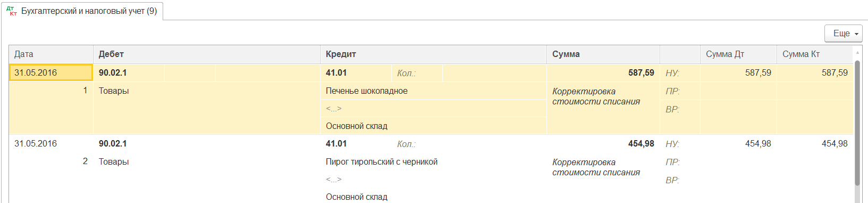Select the debit account 90.02.1 in the second row
The width and height of the screenshot is (868, 203).
(x=113, y=144)
